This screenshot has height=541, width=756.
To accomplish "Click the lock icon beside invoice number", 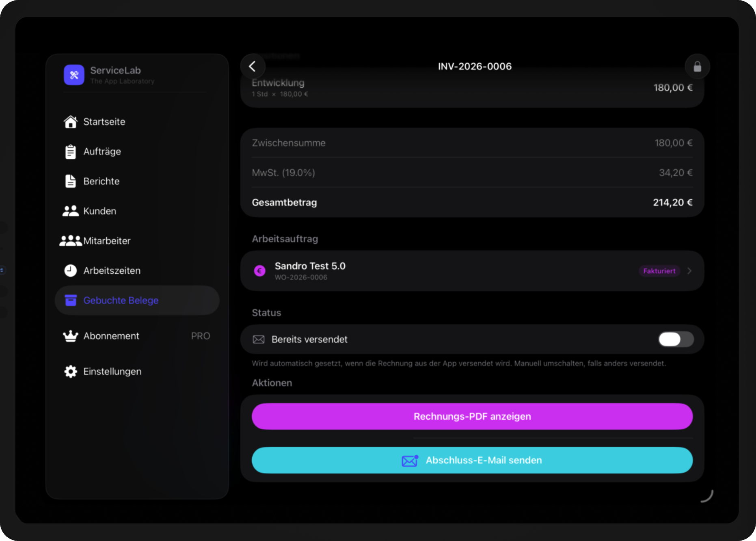I will [697, 66].
